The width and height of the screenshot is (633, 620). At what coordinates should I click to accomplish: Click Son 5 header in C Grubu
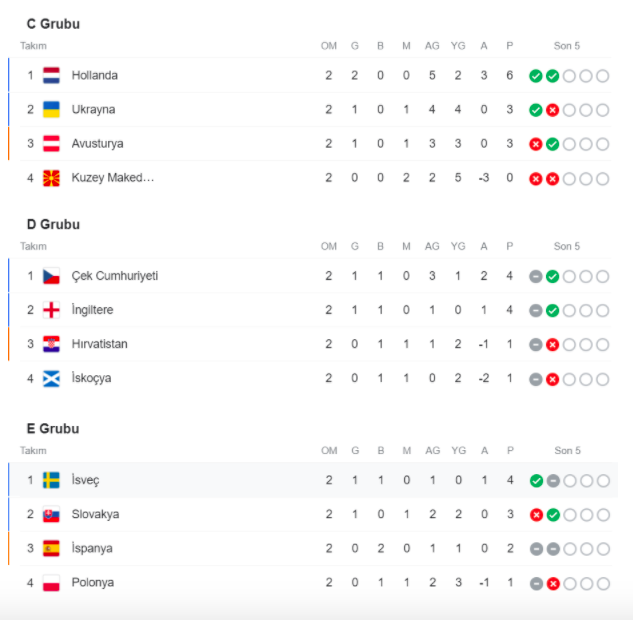click(x=566, y=46)
